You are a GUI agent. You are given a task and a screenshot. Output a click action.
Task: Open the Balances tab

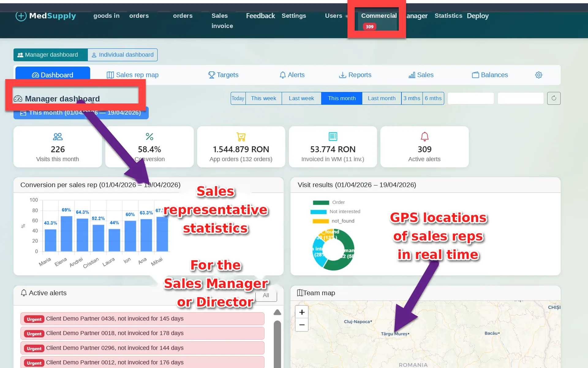(x=490, y=75)
